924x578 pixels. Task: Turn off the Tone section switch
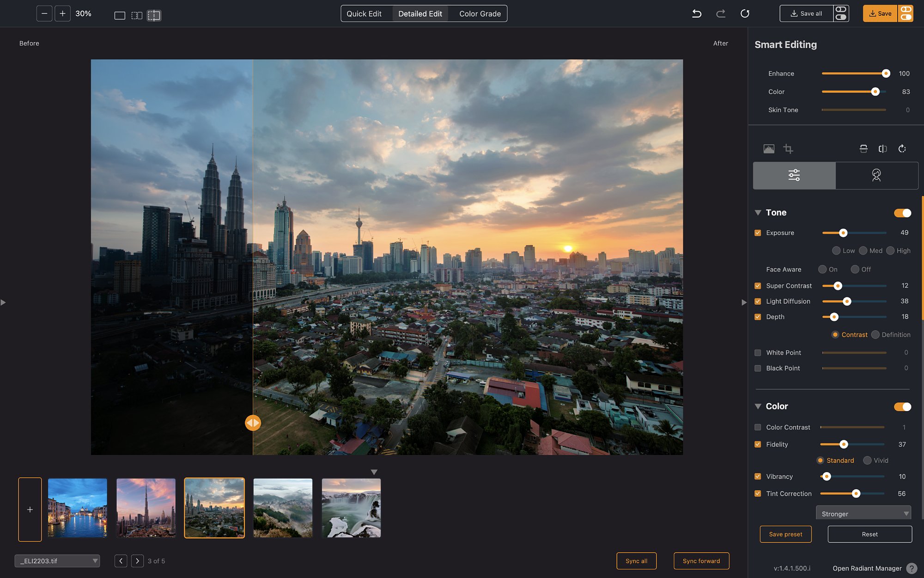coord(902,213)
